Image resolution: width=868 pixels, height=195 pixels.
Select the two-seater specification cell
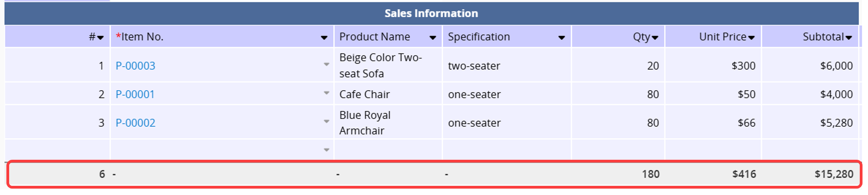tap(507, 65)
